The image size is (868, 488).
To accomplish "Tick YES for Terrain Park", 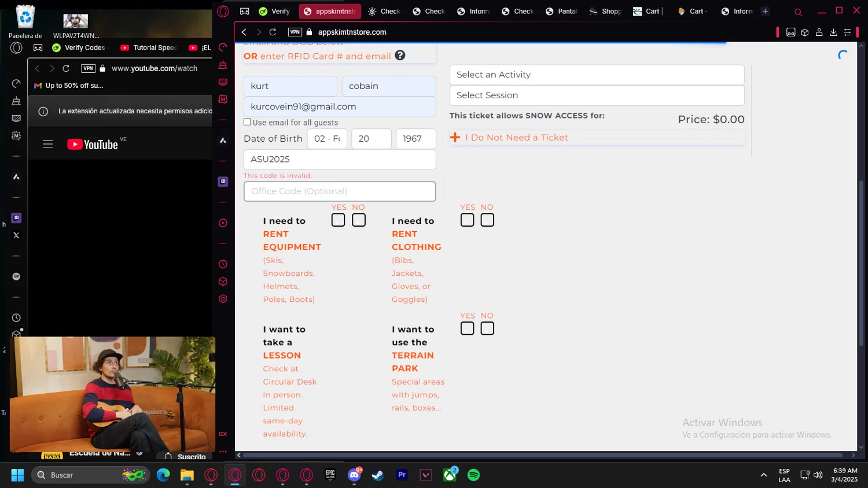I will click(467, 328).
